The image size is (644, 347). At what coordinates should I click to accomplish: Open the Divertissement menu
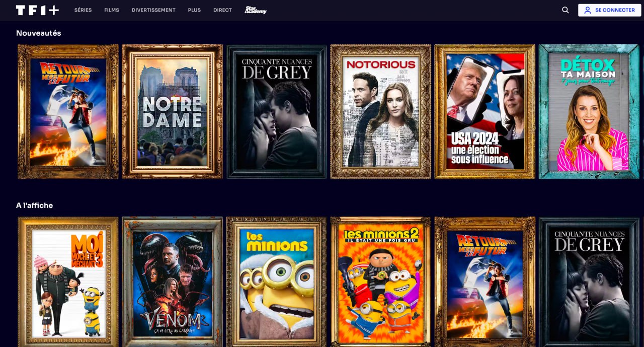[153, 10]
